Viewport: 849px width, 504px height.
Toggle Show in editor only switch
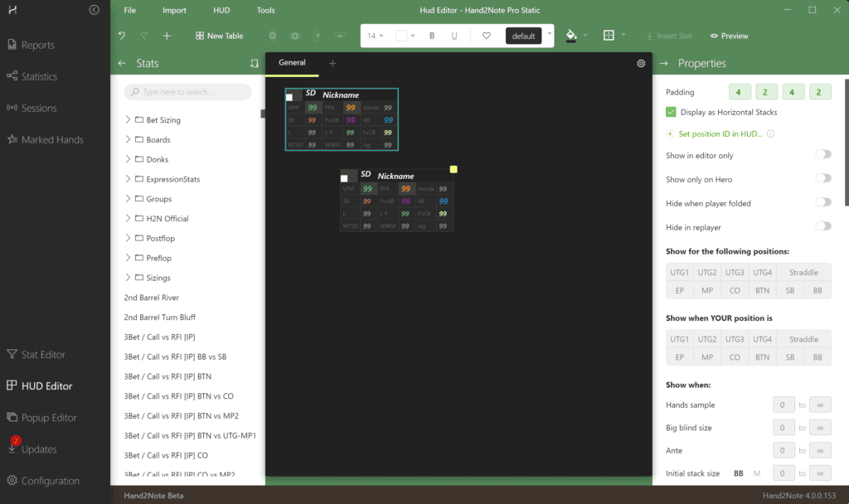point(823,155)
